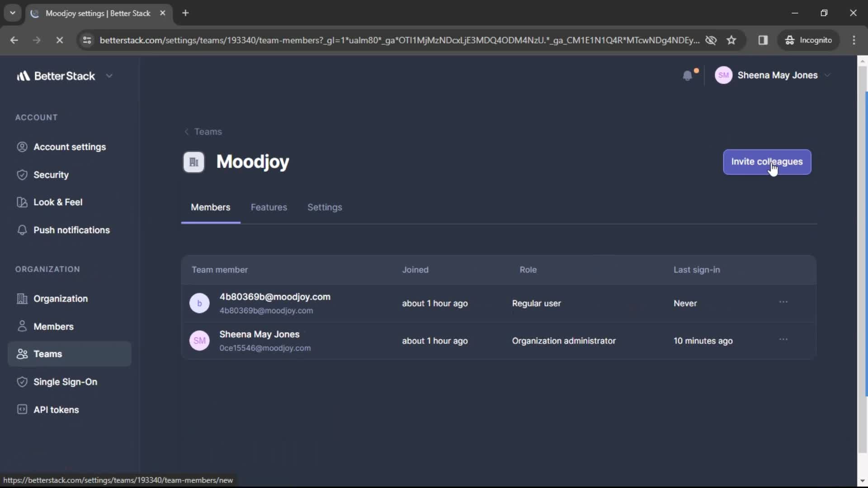Open more options for Sheena May Jones row
The width and height of the screenshot is (868, 488).
[783, 339]
